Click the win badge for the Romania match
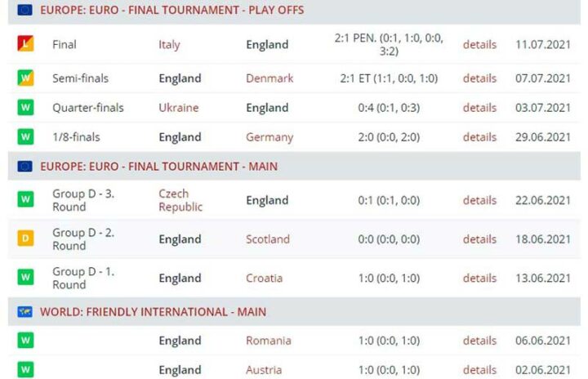Screen dimensions: 588x379 point(25,341)
